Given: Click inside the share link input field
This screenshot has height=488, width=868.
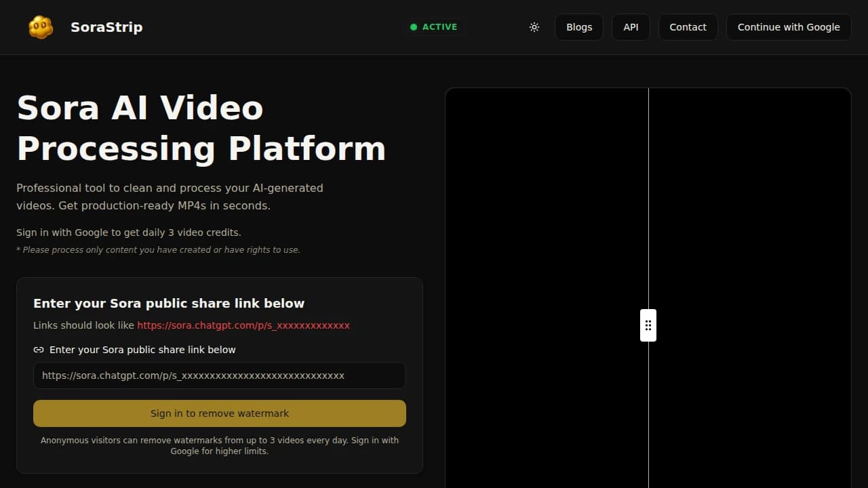Looking at the screenshot, I should [x=219, y=375].
